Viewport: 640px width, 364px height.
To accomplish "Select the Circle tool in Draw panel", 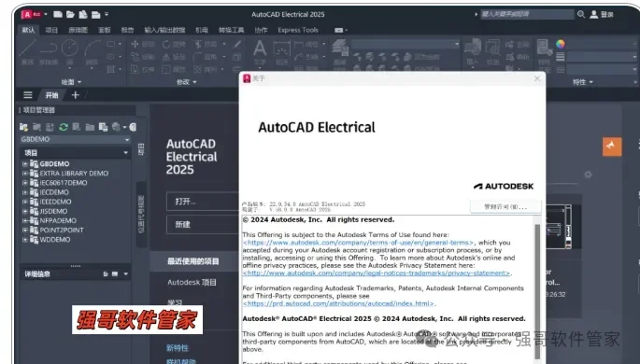I will [70, 51].
